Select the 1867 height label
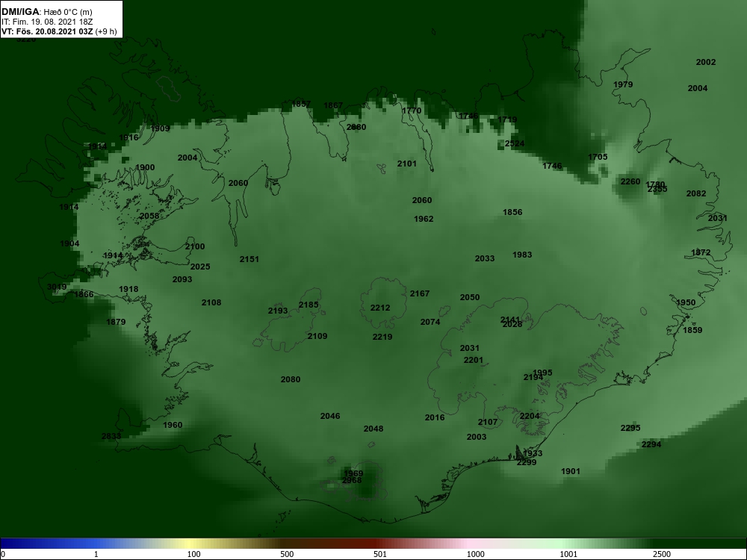This screenshot has height=560, width=747. pyautogui.click(x=333, y=105)
